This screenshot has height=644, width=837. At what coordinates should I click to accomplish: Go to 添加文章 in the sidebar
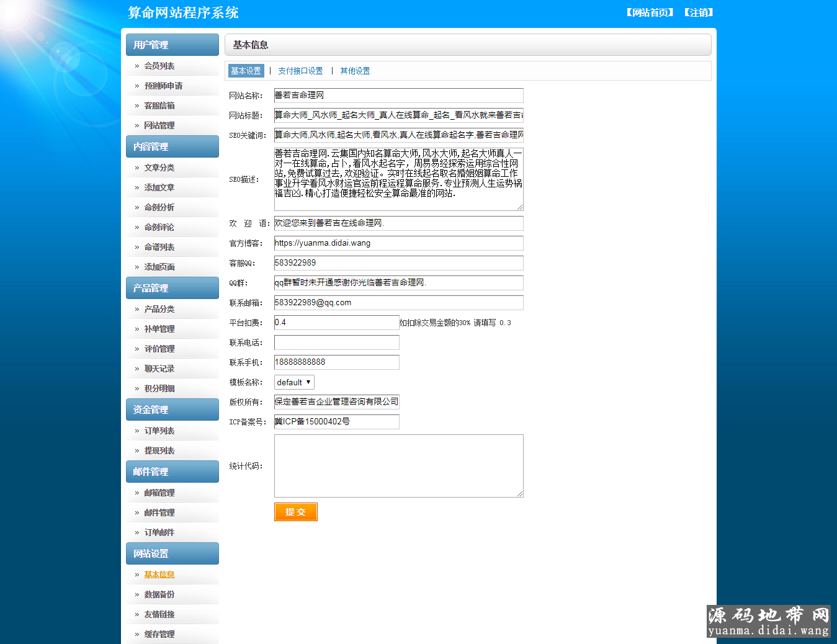(x=159, y=187)
